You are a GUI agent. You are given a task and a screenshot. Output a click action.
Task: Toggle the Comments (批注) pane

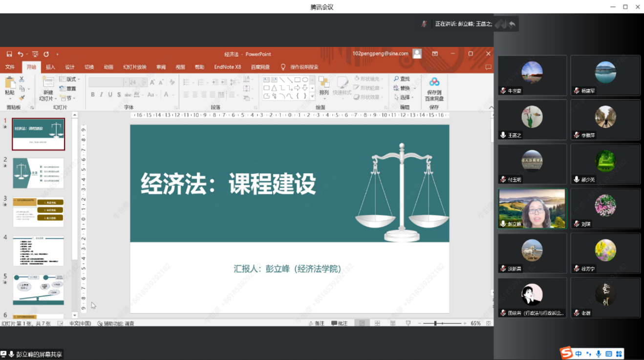(x=339, y=323)
